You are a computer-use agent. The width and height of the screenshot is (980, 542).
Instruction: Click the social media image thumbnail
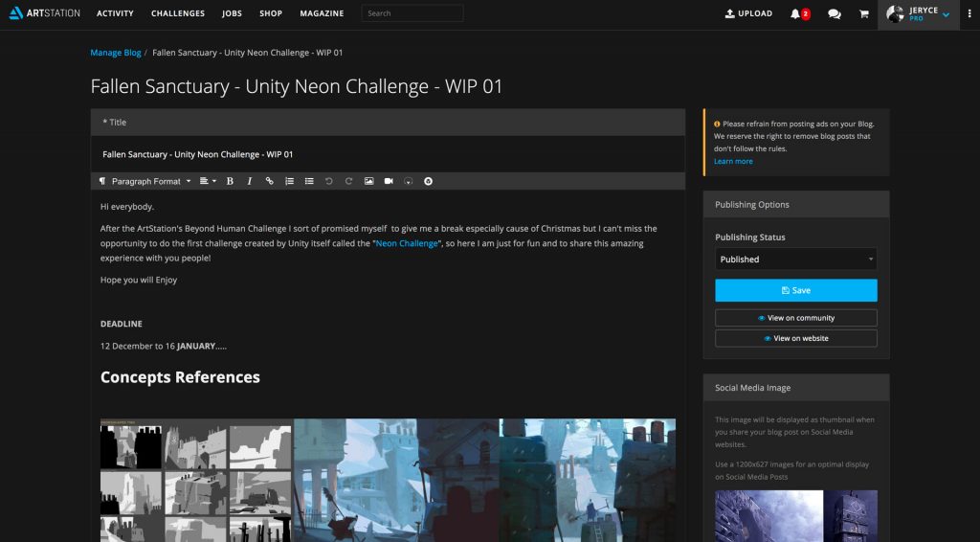795,516
